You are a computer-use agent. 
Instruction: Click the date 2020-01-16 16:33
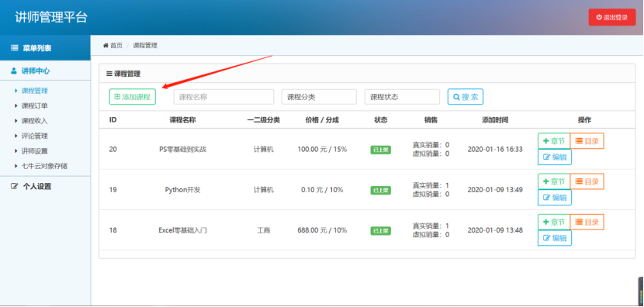pos(495,150)
